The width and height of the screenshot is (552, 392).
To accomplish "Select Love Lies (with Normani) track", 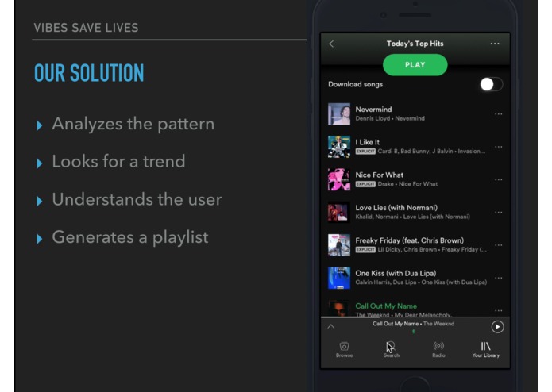I will coord(412,212).
